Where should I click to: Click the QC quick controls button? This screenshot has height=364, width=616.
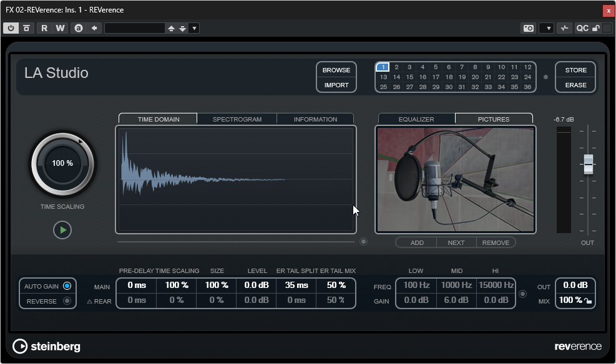tap(582, 28)
